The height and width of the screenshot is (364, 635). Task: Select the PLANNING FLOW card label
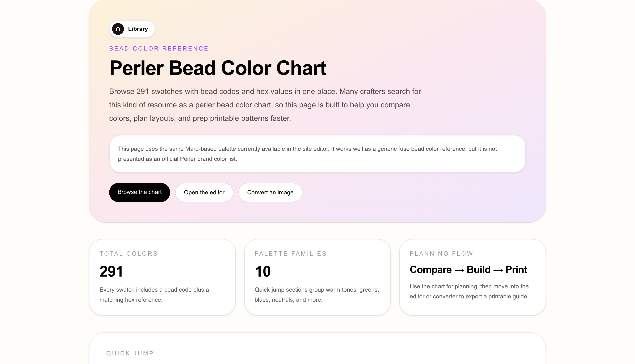pyautogui.click(x=441, y=253)
